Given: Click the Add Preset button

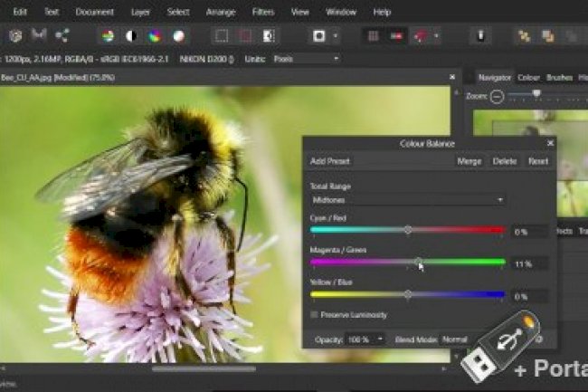Looking at the screenshot, I should 330,161.
